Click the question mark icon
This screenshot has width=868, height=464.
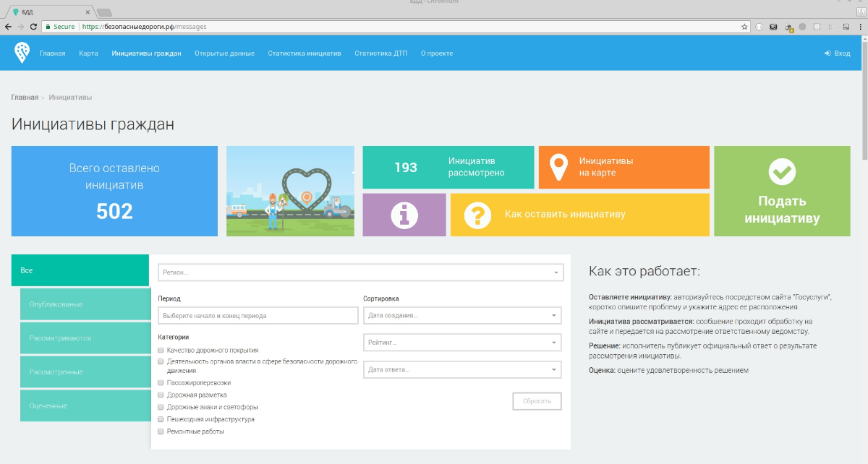[477, 215]
